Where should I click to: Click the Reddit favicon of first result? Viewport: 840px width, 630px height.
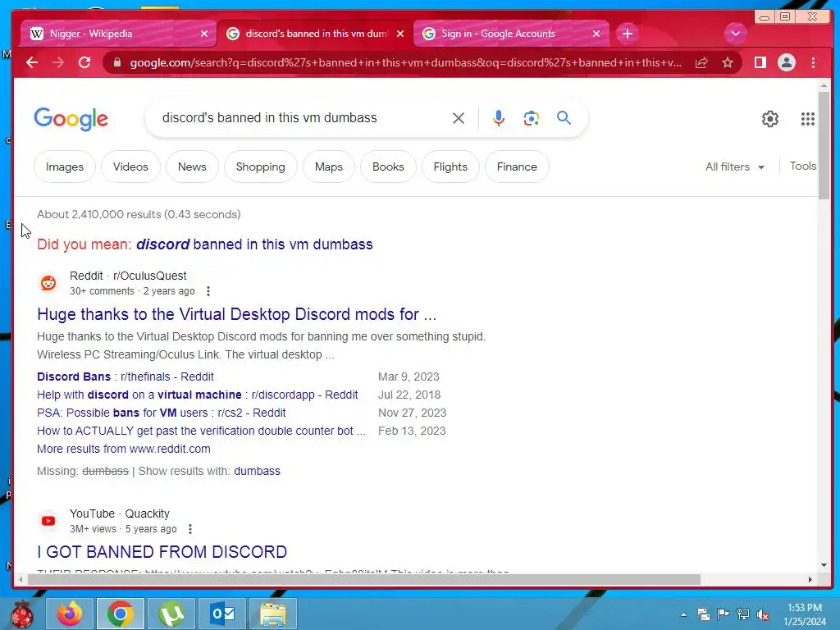point(48,283)
